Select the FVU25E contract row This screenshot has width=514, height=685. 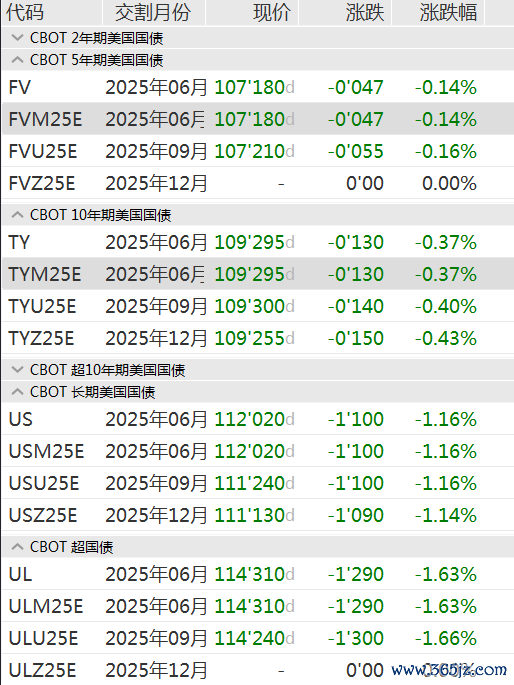coord(258,151)
